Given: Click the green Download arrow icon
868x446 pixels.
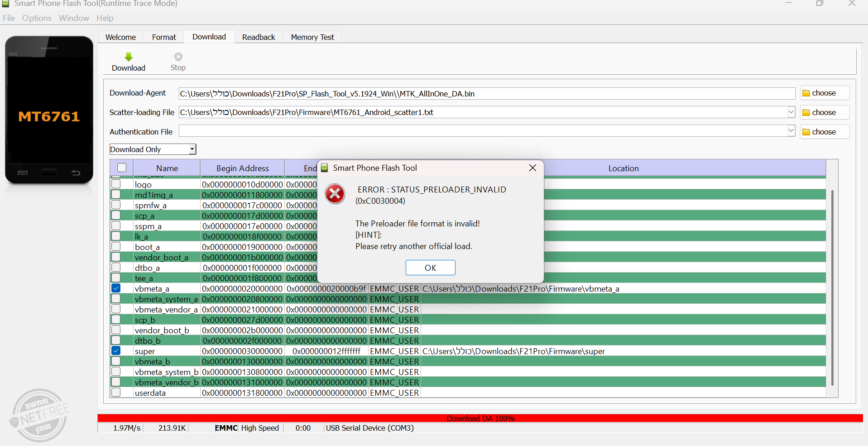Looking at the screenshot, I should [x=129, y=57].
